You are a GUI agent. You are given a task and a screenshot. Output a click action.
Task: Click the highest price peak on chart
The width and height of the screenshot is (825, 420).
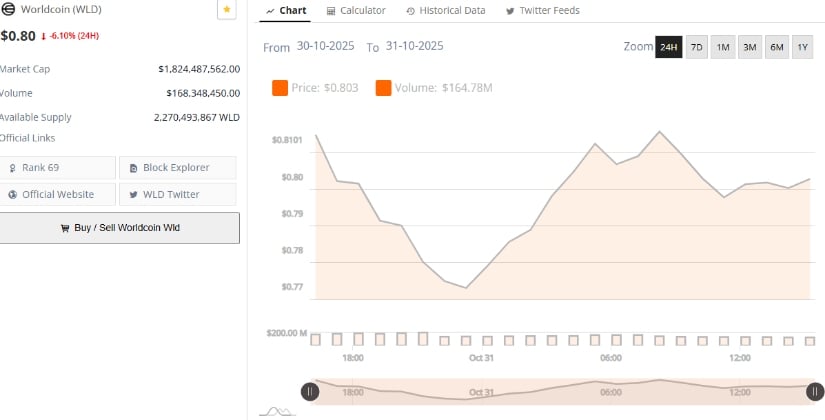point(659,131)
